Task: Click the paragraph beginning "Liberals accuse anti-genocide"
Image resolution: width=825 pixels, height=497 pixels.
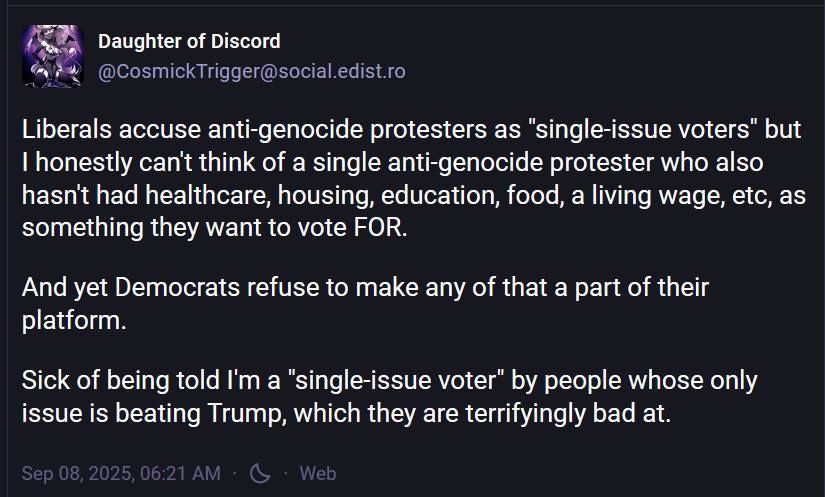Action: [400, 176]
